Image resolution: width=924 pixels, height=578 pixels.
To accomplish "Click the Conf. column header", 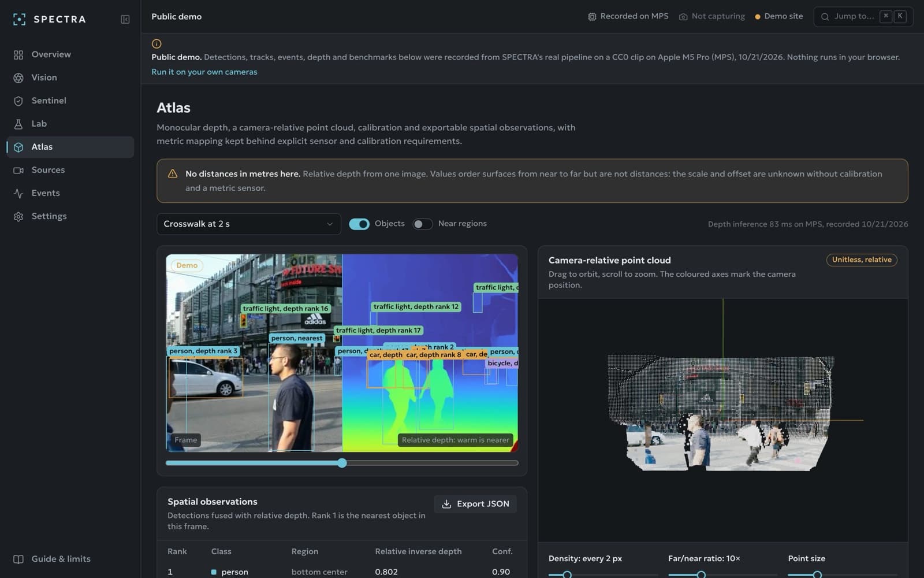I will point(502,551).
